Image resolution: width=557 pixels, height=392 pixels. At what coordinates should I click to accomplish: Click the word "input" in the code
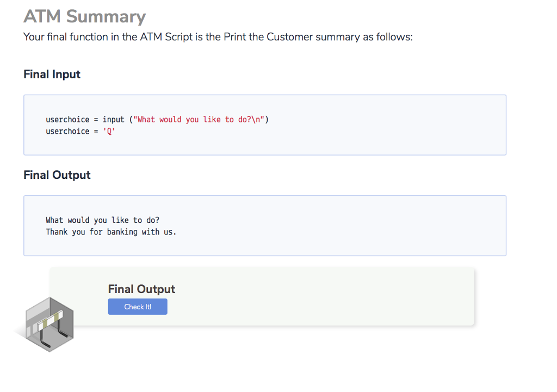tap(113, 120)
